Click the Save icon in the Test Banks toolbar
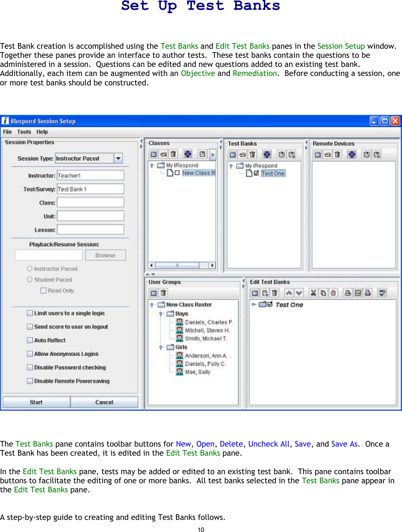The width and height of the screenshot is (402, 532). (x=282, y=154)
